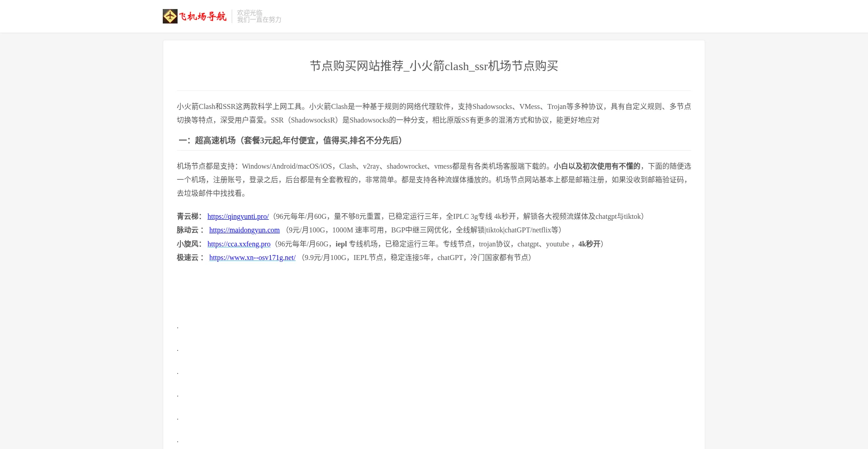Click the 飞机场导航 site logo
This screenshot has height=449, width=868.
point(194,16)
